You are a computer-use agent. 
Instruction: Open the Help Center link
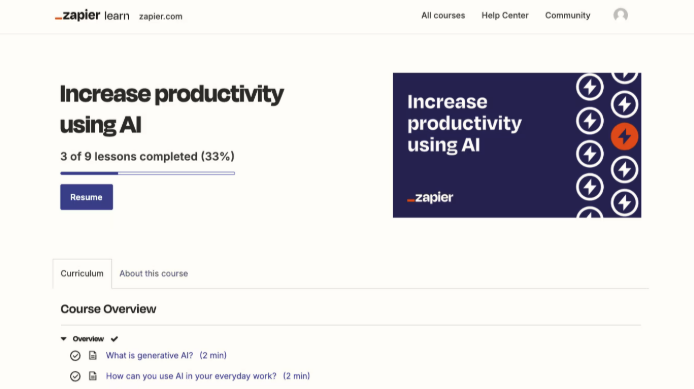click(505, 15)
